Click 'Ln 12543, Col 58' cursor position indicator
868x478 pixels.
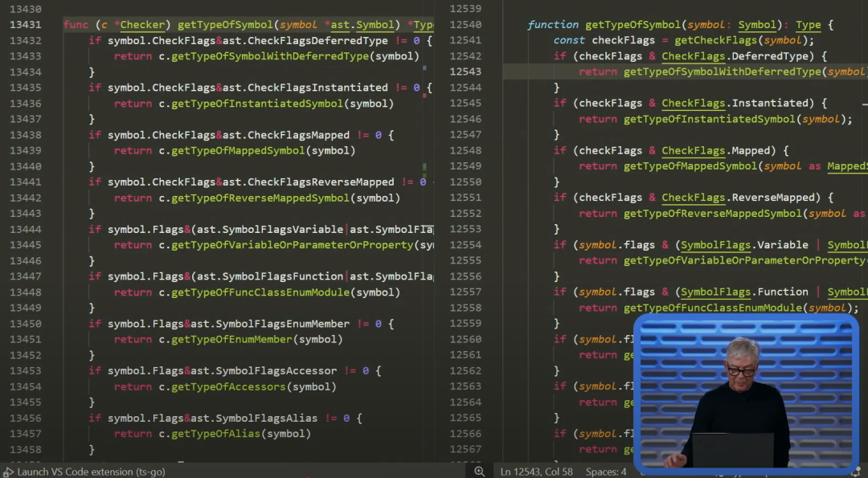coord(536,472)
